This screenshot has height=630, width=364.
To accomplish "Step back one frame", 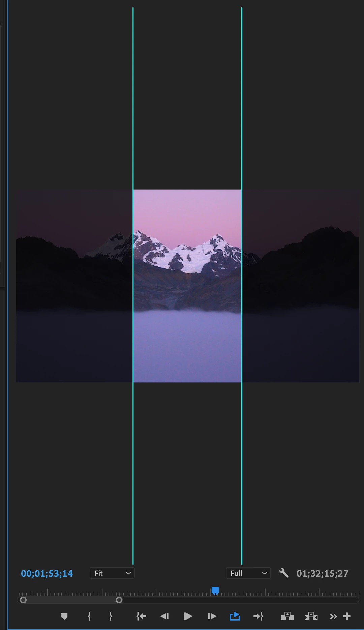I will point(164,617).
